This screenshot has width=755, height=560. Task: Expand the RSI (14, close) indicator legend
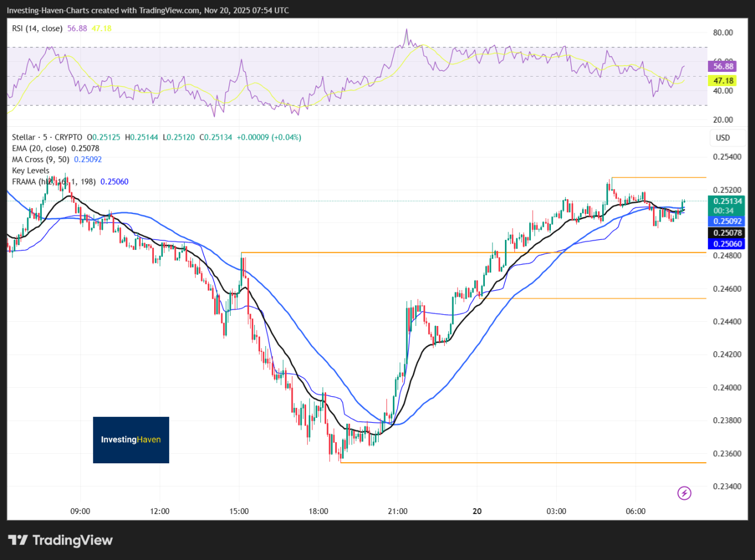click(x=38, y=27)
